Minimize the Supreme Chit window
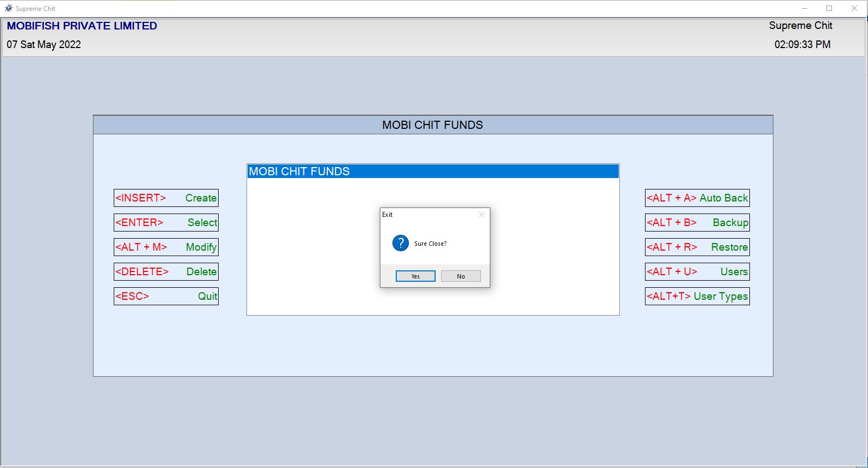The image size is (868, 468). [805, 8]
